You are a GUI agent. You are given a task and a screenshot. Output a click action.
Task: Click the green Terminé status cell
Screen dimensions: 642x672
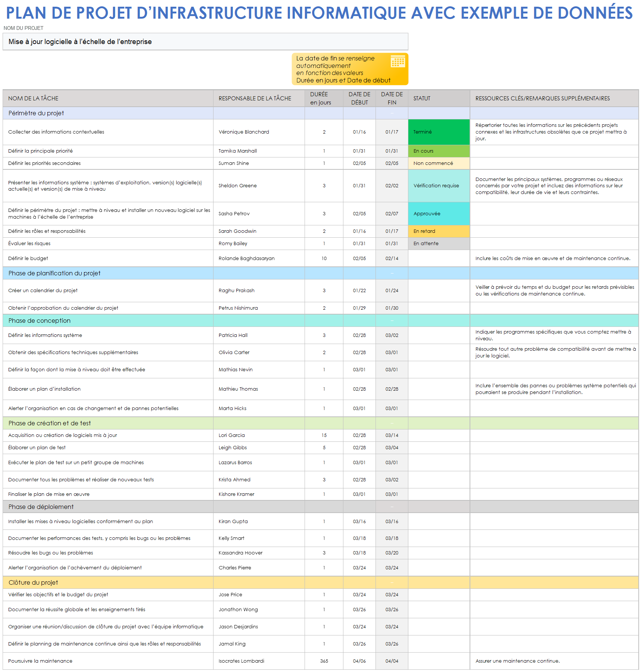click(439, 132)
